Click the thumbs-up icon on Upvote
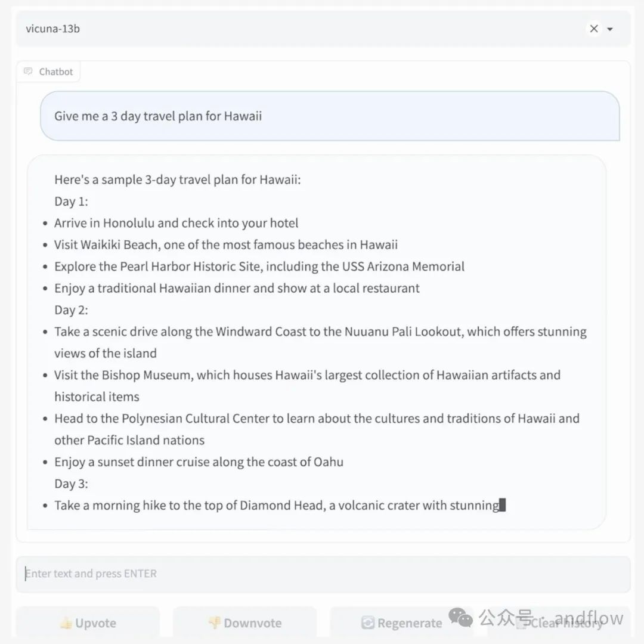Image resolution: width=644 pixels, height=644 pixels. (x=66, y=623)
